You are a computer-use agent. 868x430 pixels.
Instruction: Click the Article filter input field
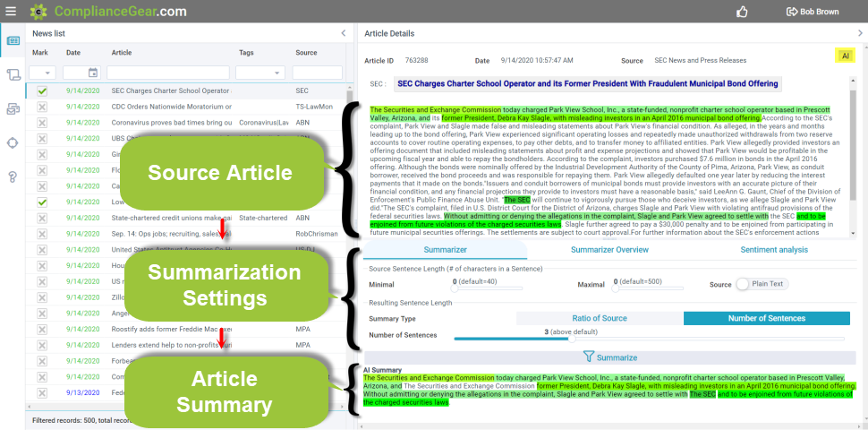(167, 73)
